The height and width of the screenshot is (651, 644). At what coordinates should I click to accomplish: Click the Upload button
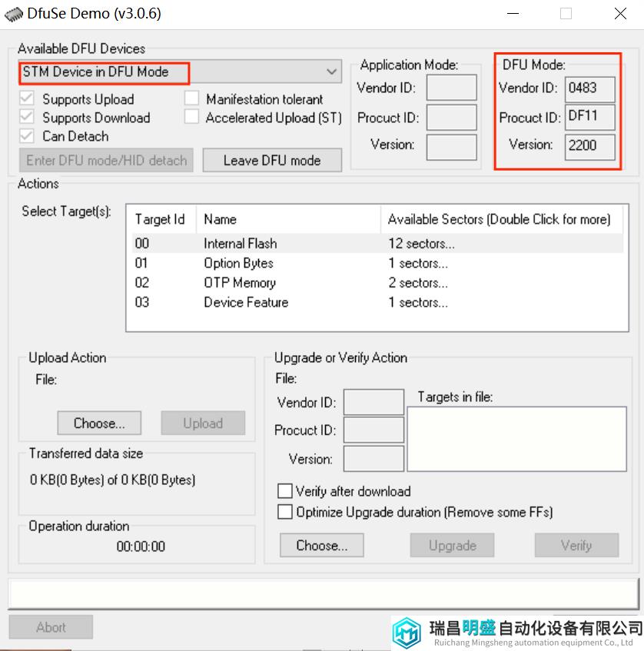coord(203,423)
